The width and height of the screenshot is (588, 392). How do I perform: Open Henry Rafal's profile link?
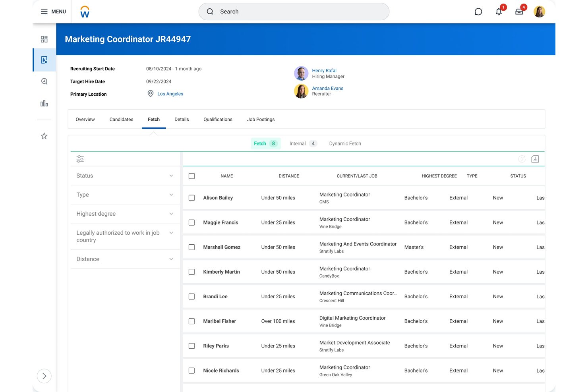(x=324, y=71)
